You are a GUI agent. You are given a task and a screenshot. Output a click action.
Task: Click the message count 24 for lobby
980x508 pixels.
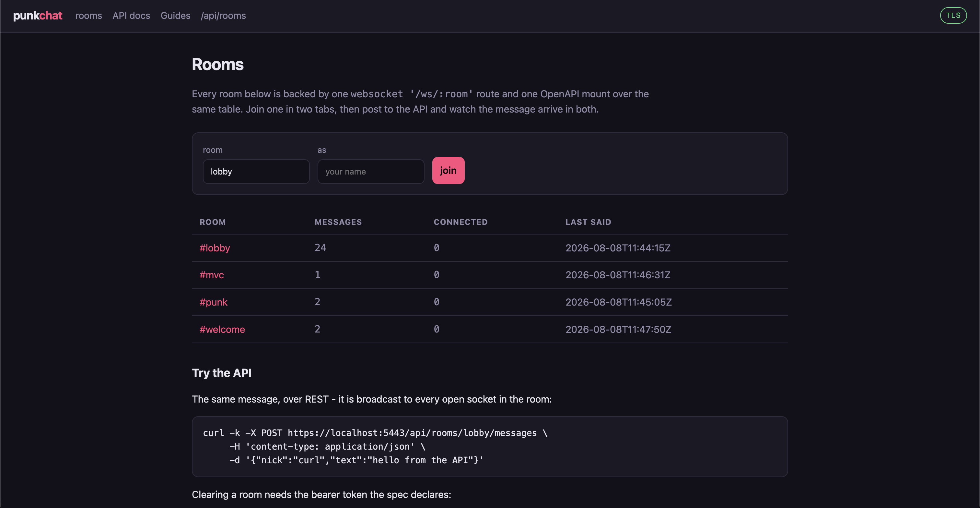pos(320,248)
